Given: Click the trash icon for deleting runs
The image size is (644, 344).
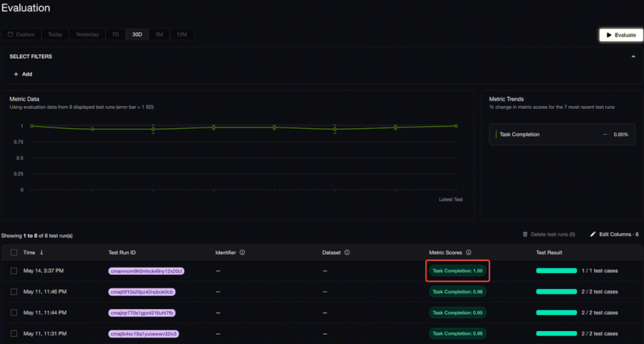Looking at the screenshot, I should (525, 234).
